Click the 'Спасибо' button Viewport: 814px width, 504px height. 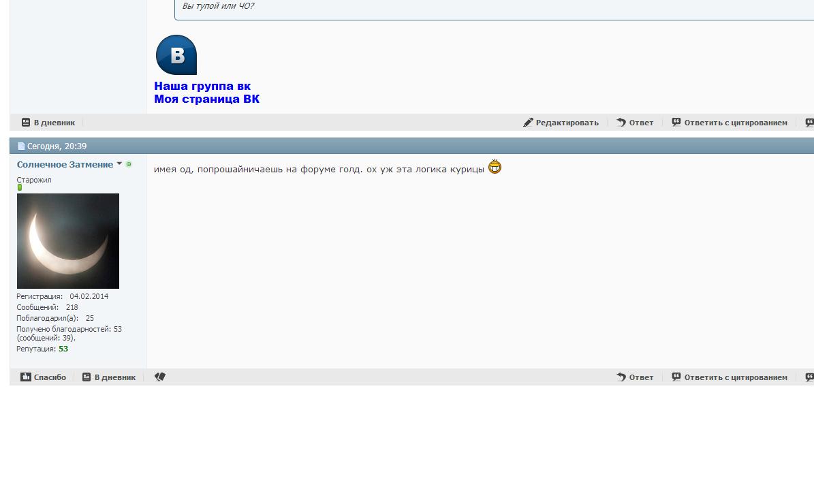pos(43,377)
